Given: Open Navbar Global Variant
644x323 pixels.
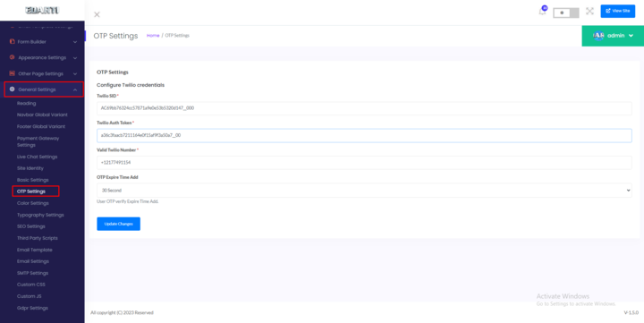Looking at the screenshot, I should [42, 115].
